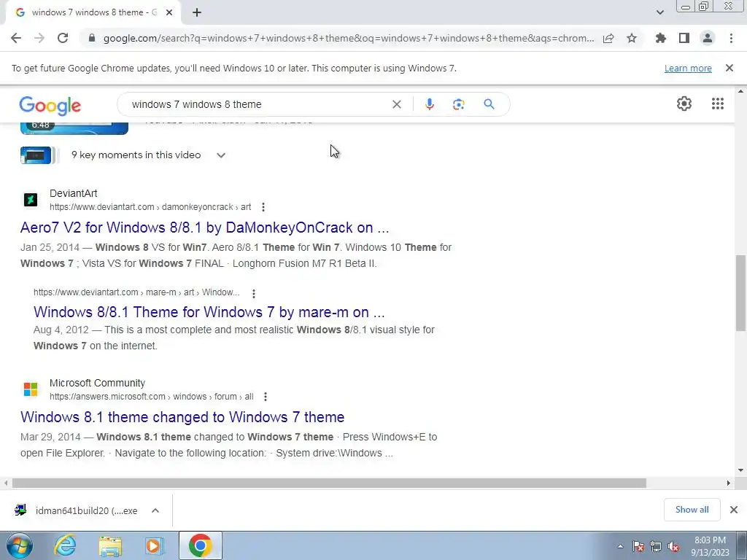747x560 pixels.
Task: Open Windows 8/8.1 Theme for Windows 7 result
Action: [x=209, y=312]
